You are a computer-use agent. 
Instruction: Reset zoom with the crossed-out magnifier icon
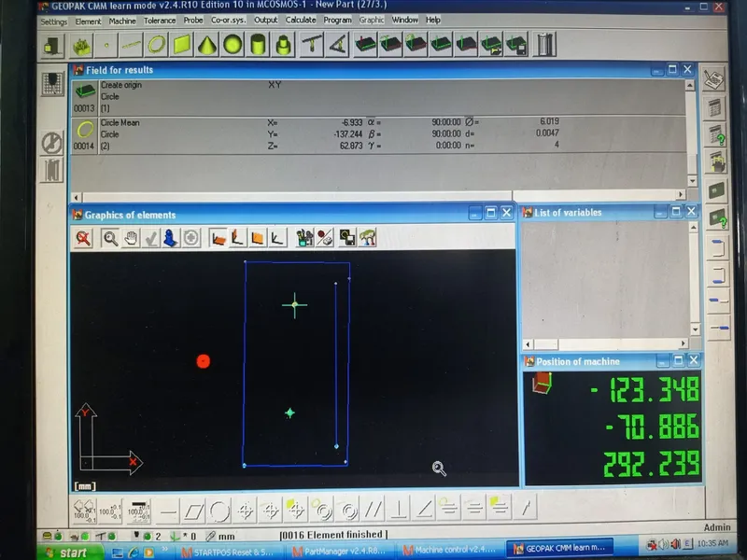point(83,238)
